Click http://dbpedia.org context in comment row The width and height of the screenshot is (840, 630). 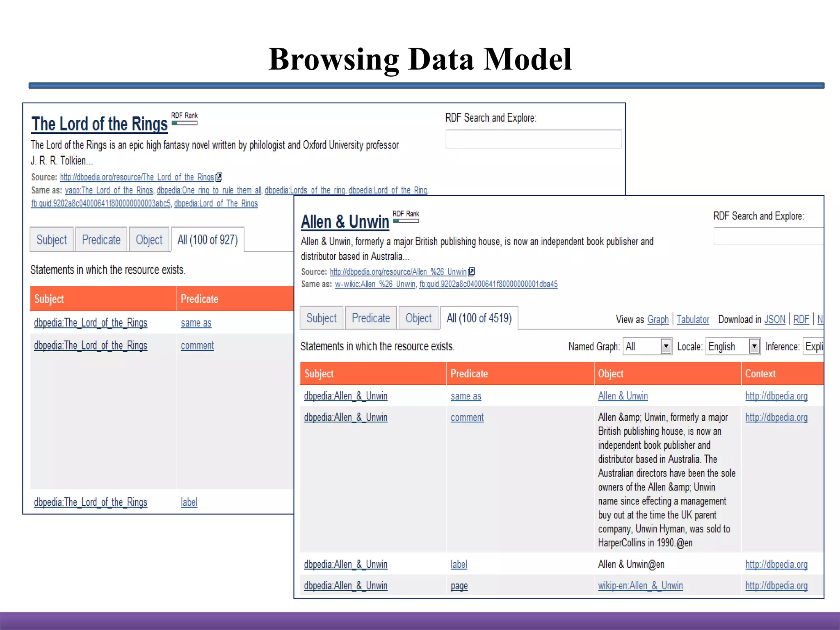[776, 417]
